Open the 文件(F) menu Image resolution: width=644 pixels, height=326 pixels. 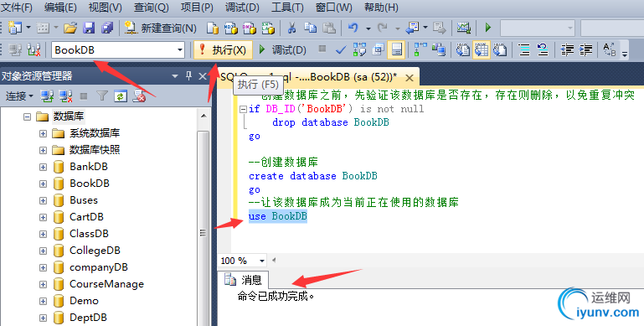point(17,7)
